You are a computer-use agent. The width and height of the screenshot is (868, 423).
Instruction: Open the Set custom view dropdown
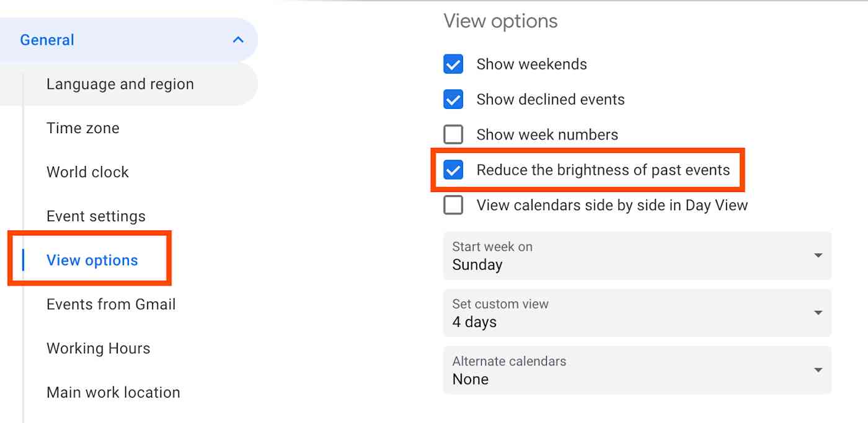pyautogui.click(x=637, y=313)
